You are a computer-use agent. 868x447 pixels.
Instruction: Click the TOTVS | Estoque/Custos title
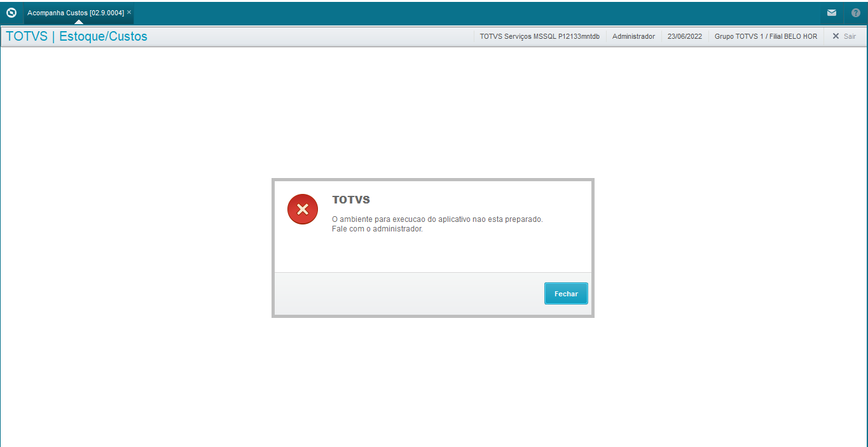(x=76, y=36)
